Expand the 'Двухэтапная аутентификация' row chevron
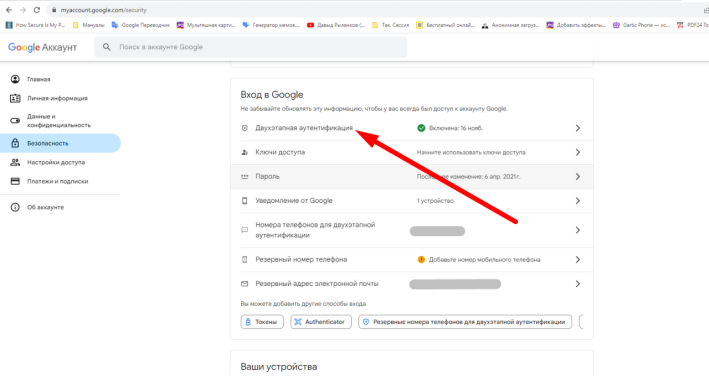The height and width of the screenshot is (376, 709). click(578, 128)
